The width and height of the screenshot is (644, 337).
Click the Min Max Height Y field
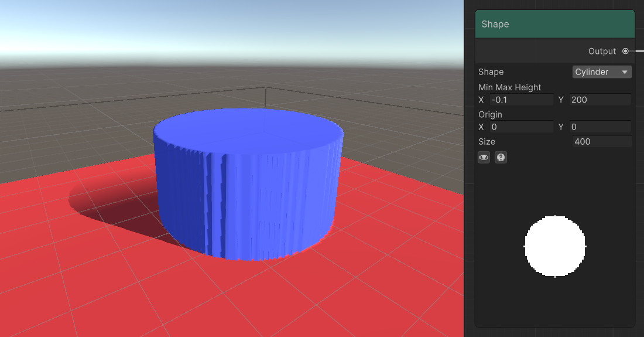coord(600,100)
